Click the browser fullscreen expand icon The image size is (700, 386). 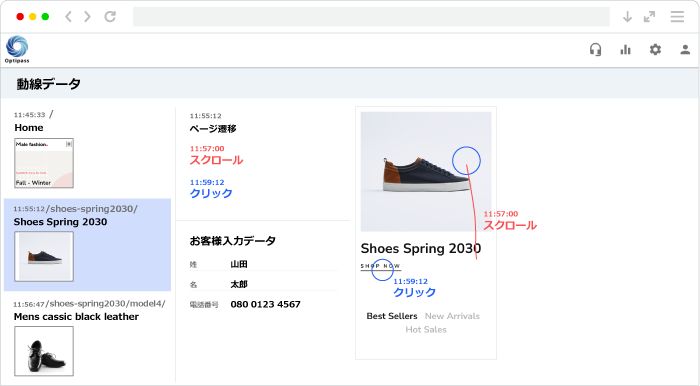coord(650,17)
